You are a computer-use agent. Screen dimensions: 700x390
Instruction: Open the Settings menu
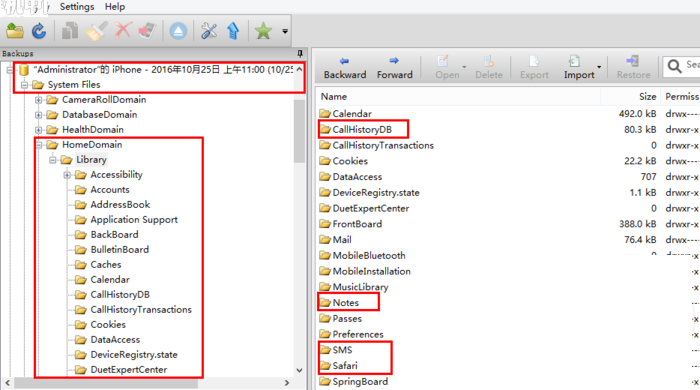point(77,7)
